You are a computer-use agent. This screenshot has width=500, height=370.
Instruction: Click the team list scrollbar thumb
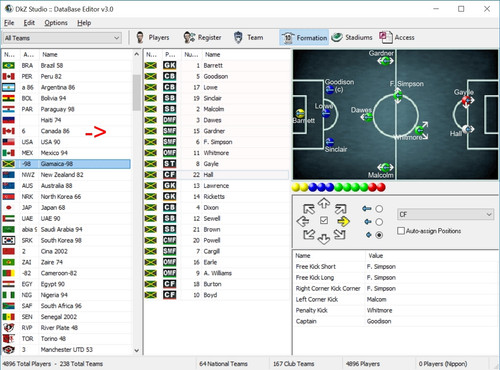pos(136,92)
